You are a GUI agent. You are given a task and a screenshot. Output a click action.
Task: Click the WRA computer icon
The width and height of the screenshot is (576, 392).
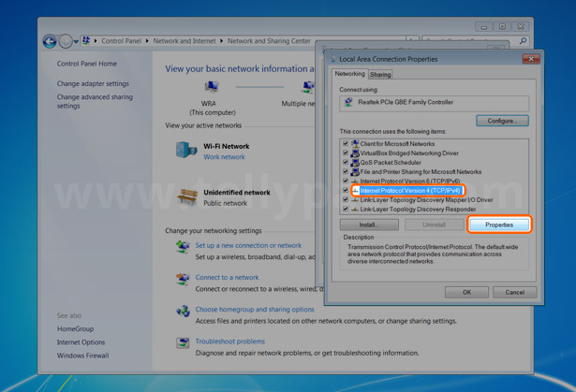pos(212,87)
